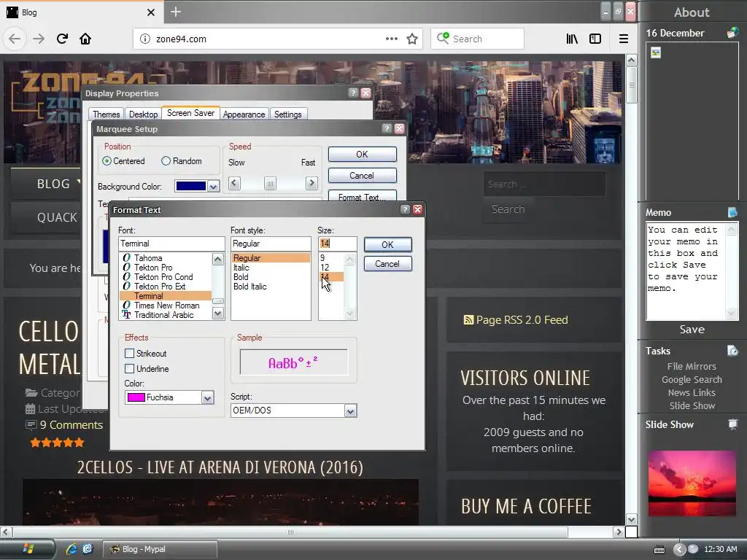Toggle the browser sidebar icon
This screenshot has width=747, height=560.
coord(595,39)
